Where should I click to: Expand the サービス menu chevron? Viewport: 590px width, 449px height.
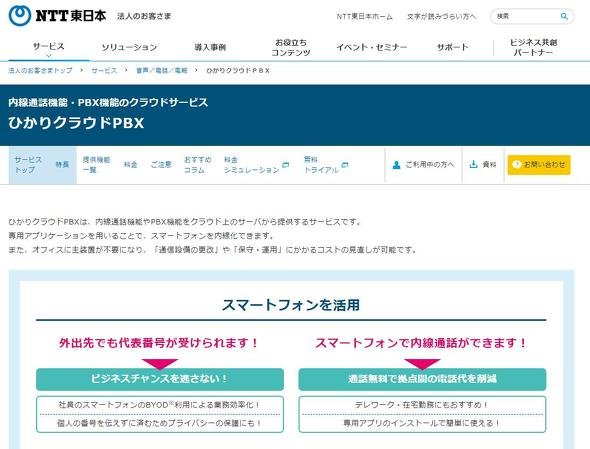click(x=49, y=56)
